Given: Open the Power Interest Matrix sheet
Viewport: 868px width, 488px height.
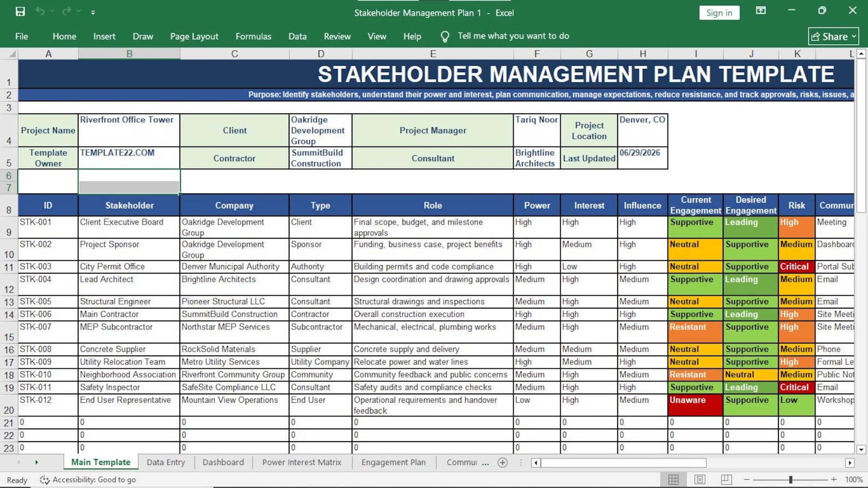Looking at the screenshot, I should (302, 462).
